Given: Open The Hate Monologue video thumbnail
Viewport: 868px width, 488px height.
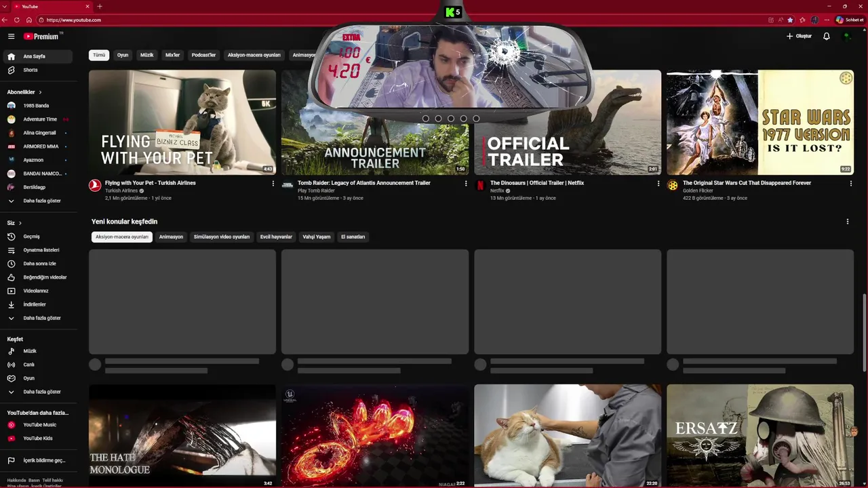Looking at the screenshot, I should [182, 436].
